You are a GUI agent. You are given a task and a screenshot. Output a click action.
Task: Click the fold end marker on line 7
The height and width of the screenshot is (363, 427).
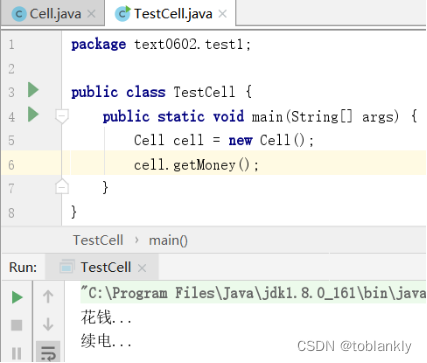pos(62,187)
